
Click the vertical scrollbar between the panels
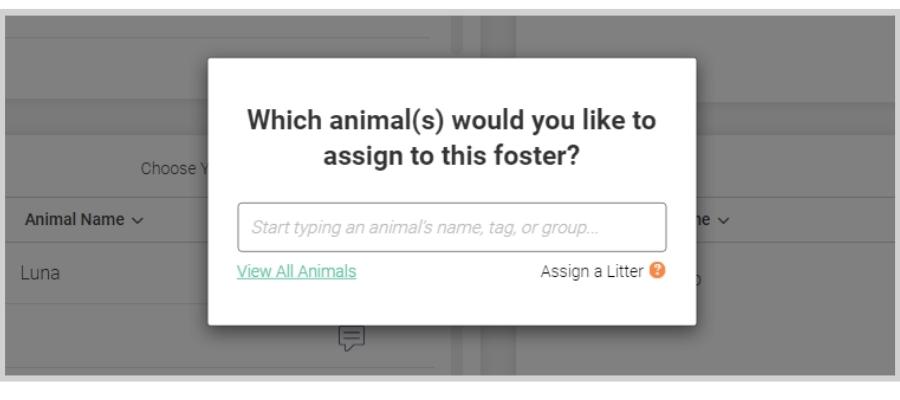(x=457, y=36)
